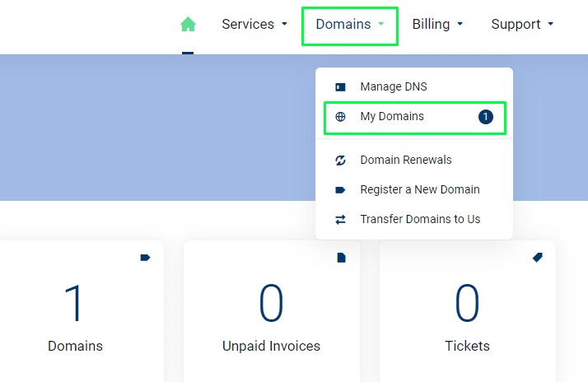This screenshot has height=382, width=588.
Task: Click the green Domains caret arrow
Action: [x=381, y=24]
